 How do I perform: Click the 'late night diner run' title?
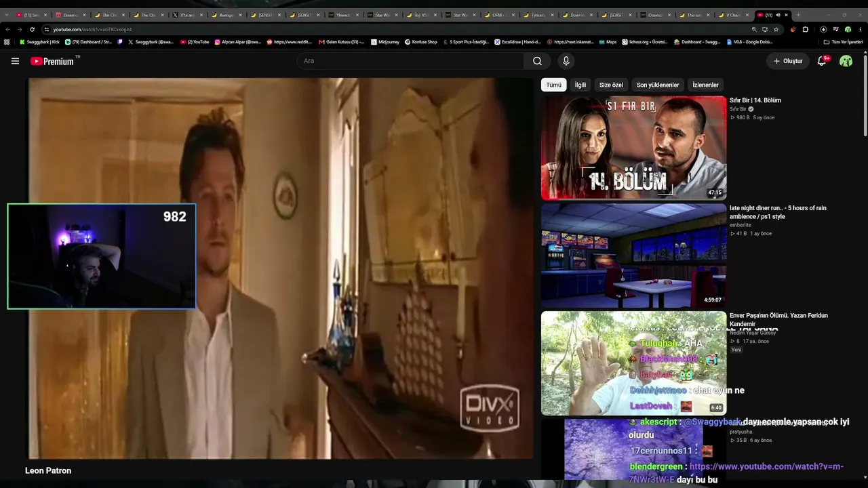tap(778, 212)
